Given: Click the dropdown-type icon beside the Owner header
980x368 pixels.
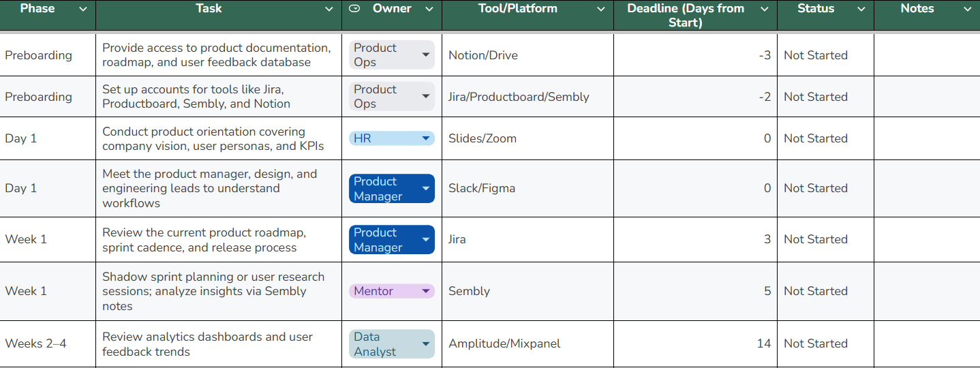Looking at the screenshot, I should tap(354, 9).
